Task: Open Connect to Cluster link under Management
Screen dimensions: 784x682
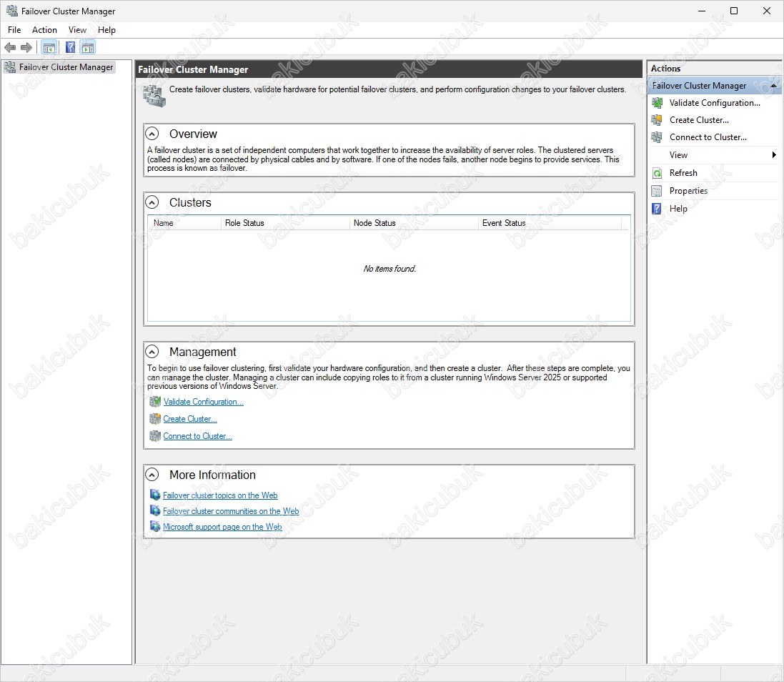Action: [x=197, y=436]
